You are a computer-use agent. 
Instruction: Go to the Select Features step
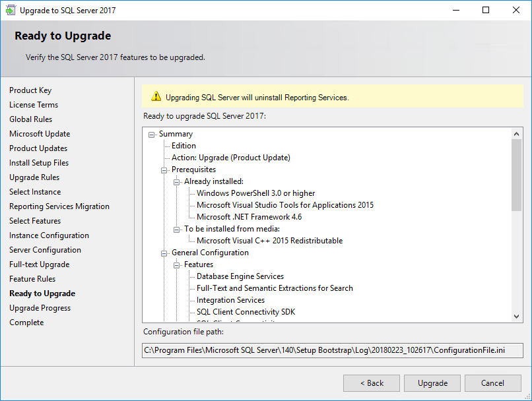point(35,221)
